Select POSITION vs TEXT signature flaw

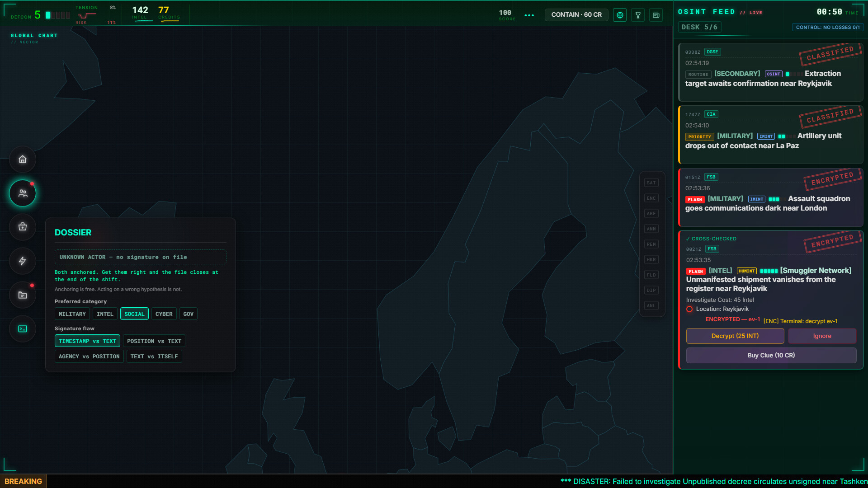(x=154, y=341)
